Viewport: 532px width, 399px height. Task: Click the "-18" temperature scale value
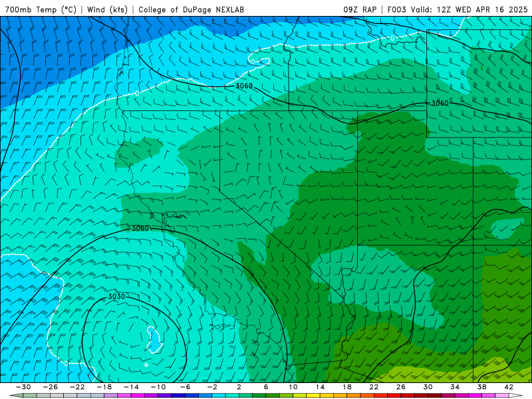point(104,387)
